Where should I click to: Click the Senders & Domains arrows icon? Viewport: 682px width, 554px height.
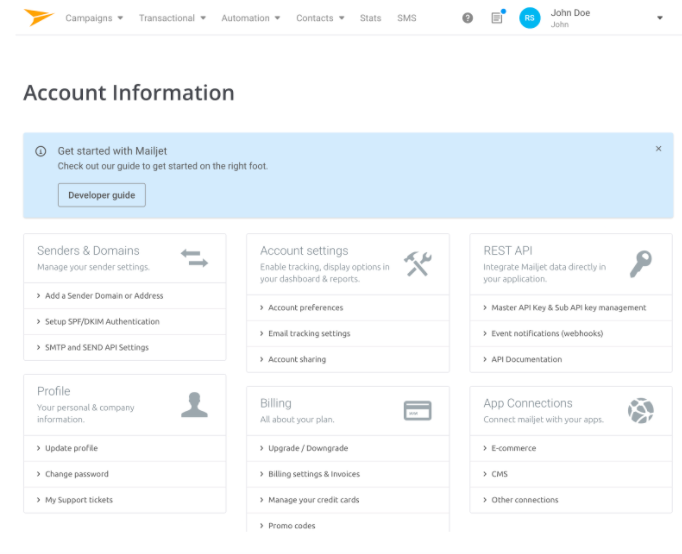tap(194, 258)
